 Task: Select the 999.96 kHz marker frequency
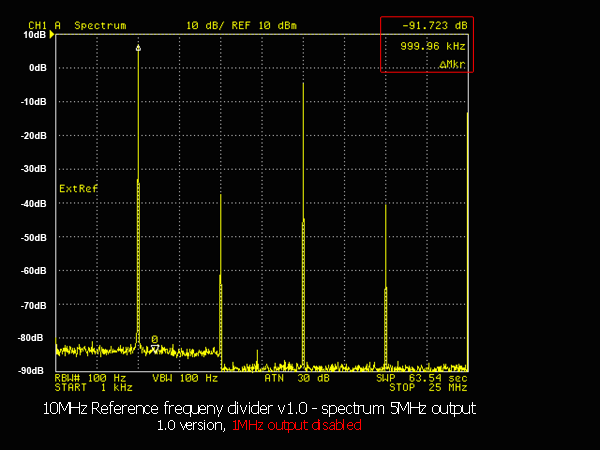point(433,46)
